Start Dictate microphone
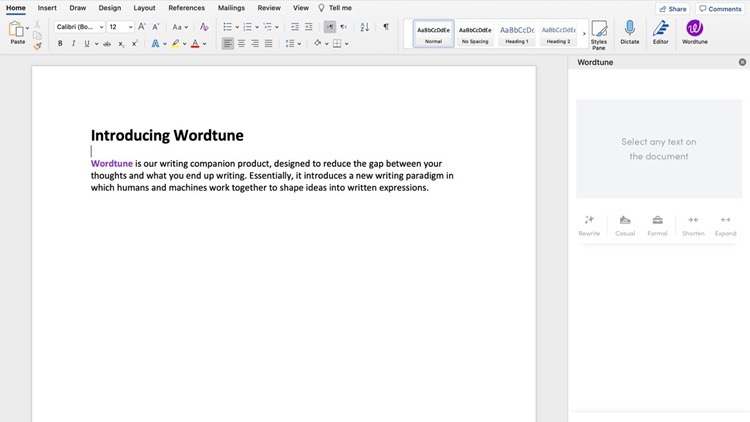The image size is (750, 422). [630, 33]
